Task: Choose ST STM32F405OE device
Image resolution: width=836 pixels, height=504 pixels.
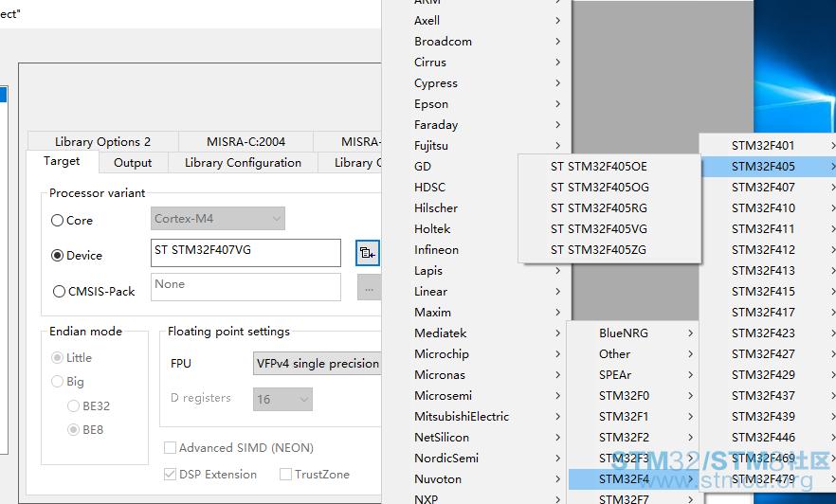Action: 609,166
